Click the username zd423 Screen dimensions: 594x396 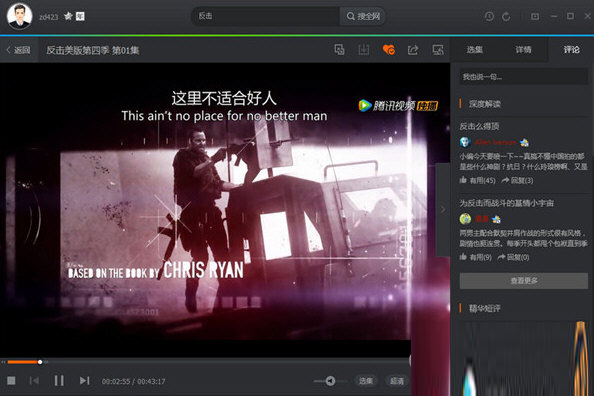coord(49,17)
